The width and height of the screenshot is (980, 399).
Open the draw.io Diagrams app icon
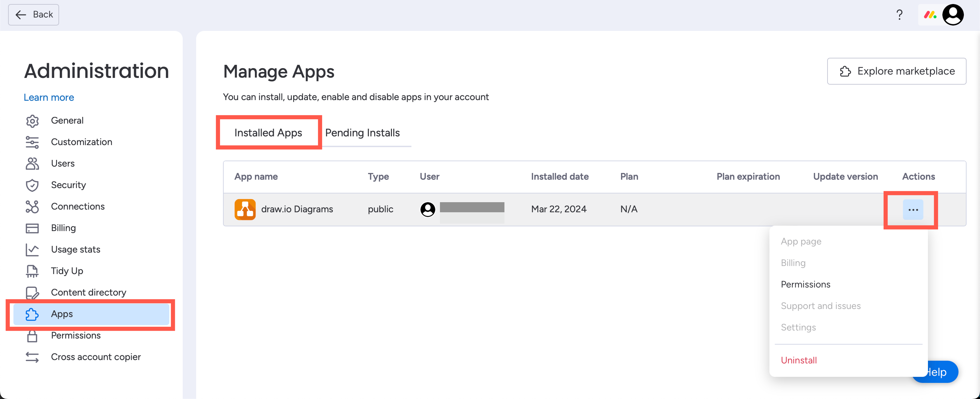246,209
